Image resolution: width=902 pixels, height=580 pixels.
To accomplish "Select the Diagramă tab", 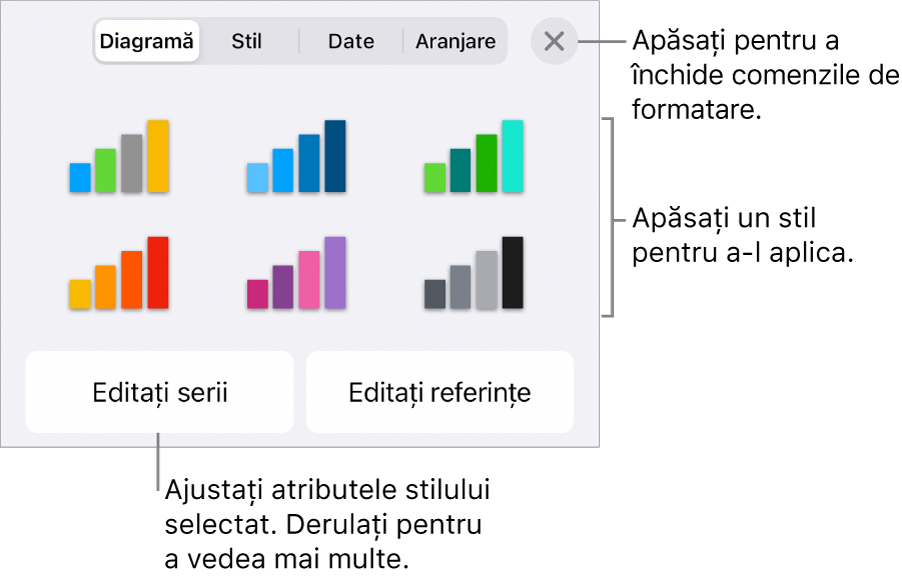I will pos(146,41).
